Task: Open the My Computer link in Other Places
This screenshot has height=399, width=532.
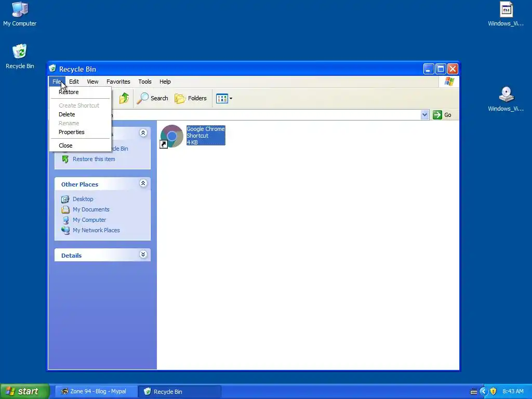Action: [89, 220]
